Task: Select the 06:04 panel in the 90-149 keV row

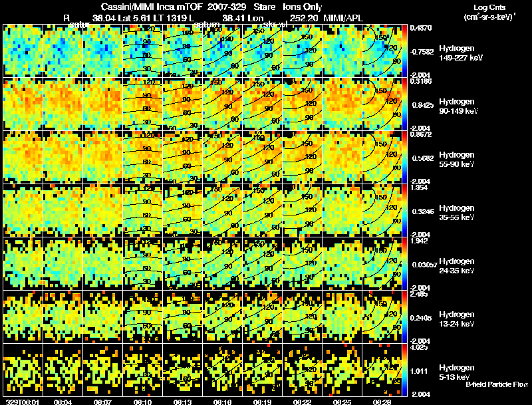Action: (63, 104)
